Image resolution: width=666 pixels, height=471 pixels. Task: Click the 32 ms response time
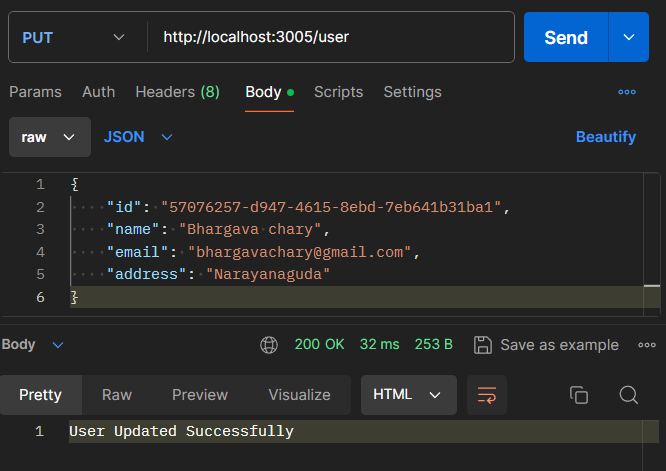pos(379,344)
